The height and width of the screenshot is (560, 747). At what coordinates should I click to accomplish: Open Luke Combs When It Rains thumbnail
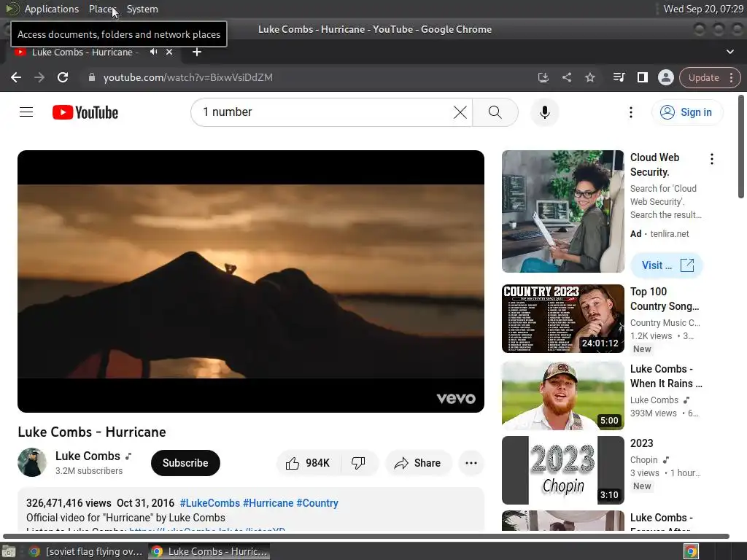point(562,396)
